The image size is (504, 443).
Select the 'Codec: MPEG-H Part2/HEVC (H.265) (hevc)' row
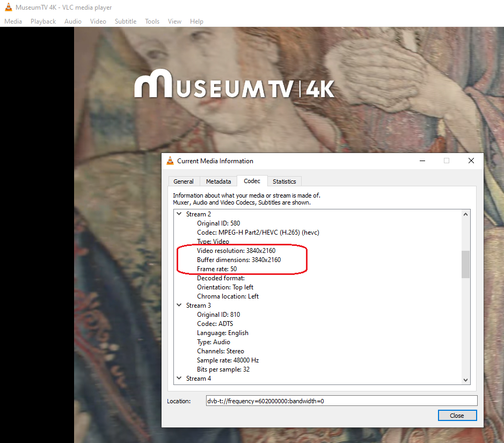[258, 232]
